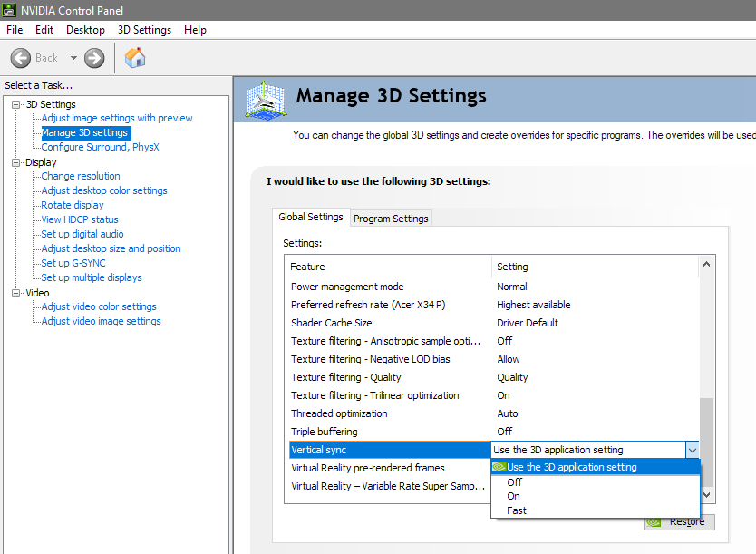
Task: Toggle the Vertical sync dropdown arrow
Action: click(x=692, y=450)
